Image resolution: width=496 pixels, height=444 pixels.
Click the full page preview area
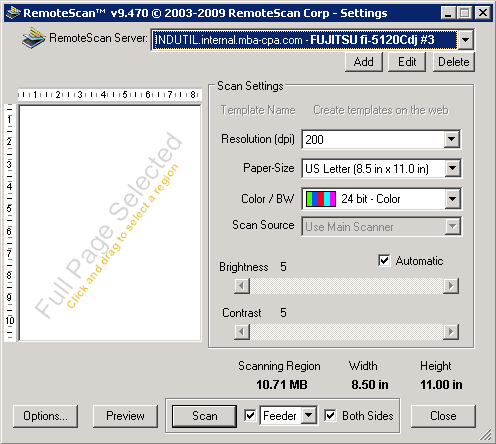coord(110,223)
